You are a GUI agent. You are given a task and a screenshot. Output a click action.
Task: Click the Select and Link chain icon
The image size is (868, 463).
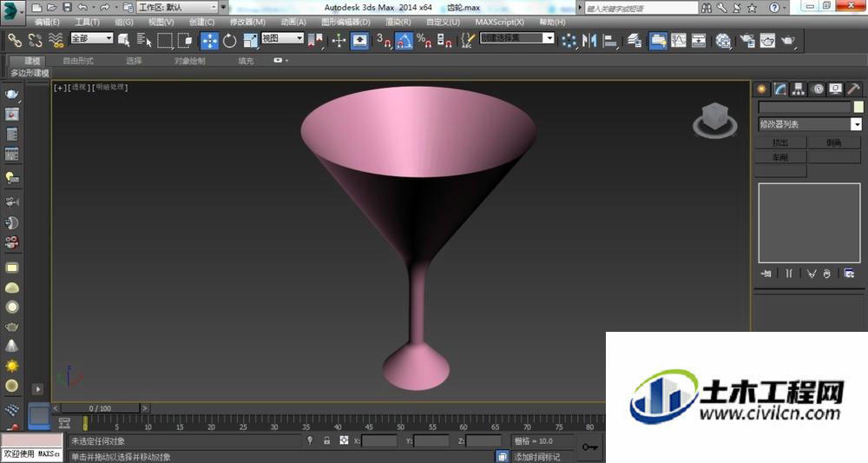tap(15, 41)
